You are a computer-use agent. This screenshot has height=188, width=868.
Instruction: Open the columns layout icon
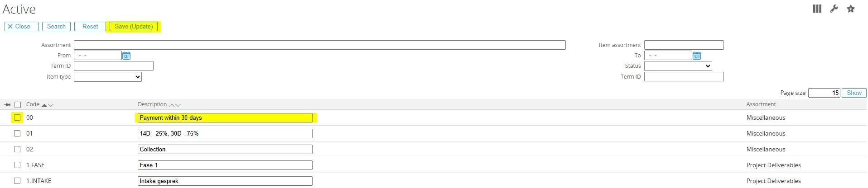817,9
